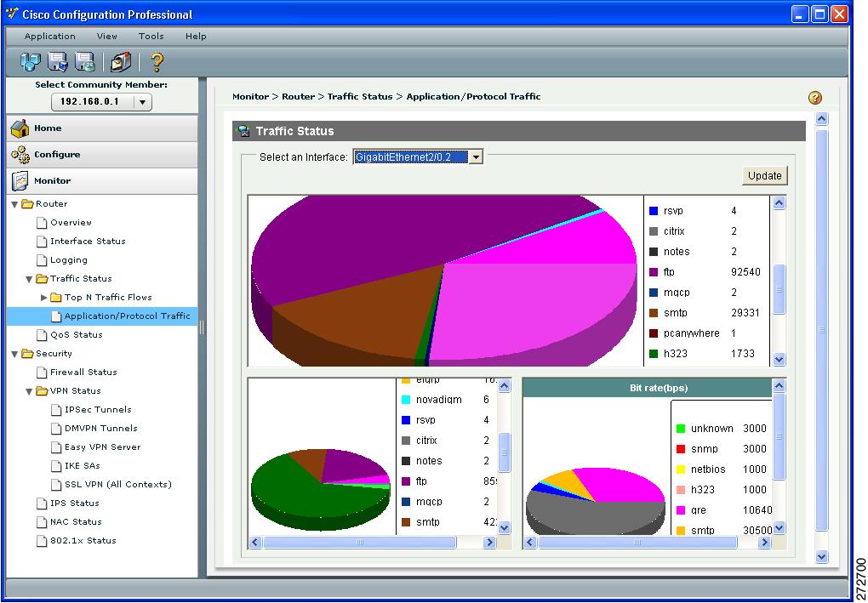Click the Bit rate(bps) pie chart
The height and width of the screenshot is (603, 868).
[595, 501]
